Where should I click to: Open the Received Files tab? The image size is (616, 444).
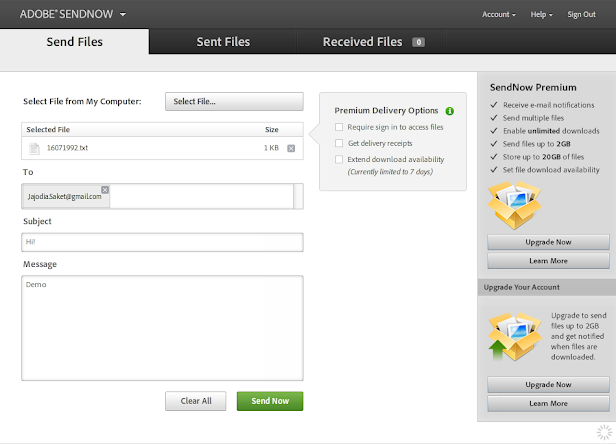point(372,42)
